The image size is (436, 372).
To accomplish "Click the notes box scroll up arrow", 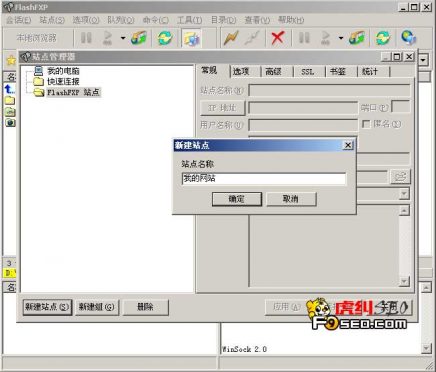I will [x=404, y=210].
